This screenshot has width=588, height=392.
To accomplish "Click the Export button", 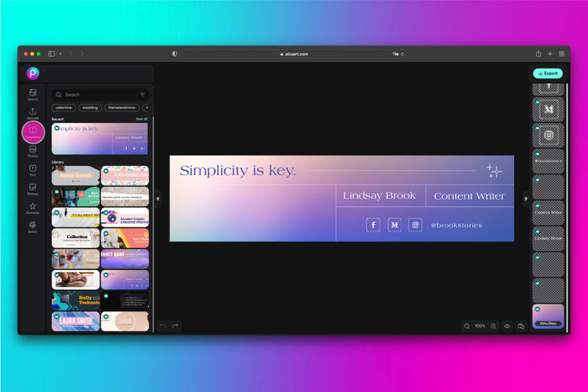I will pos(547,73).
